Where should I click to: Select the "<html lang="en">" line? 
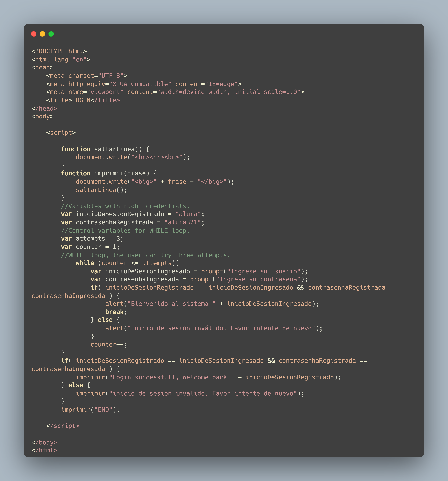point(61,59)
